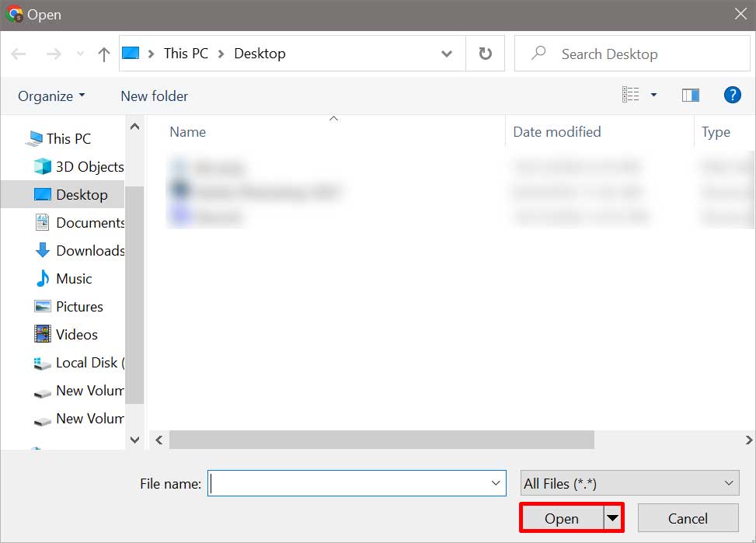Close the Open dialog

(x=740, y=14)
